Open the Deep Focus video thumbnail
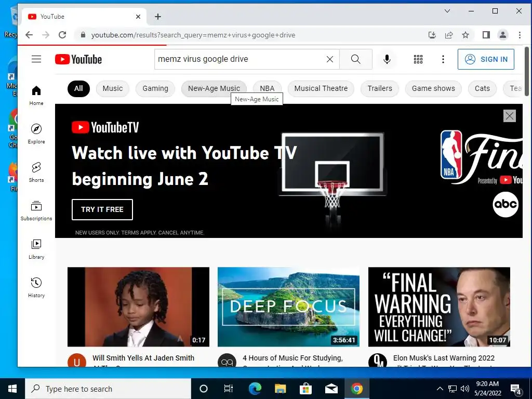This screenshot has width=532, height=399. pos(288,307)
